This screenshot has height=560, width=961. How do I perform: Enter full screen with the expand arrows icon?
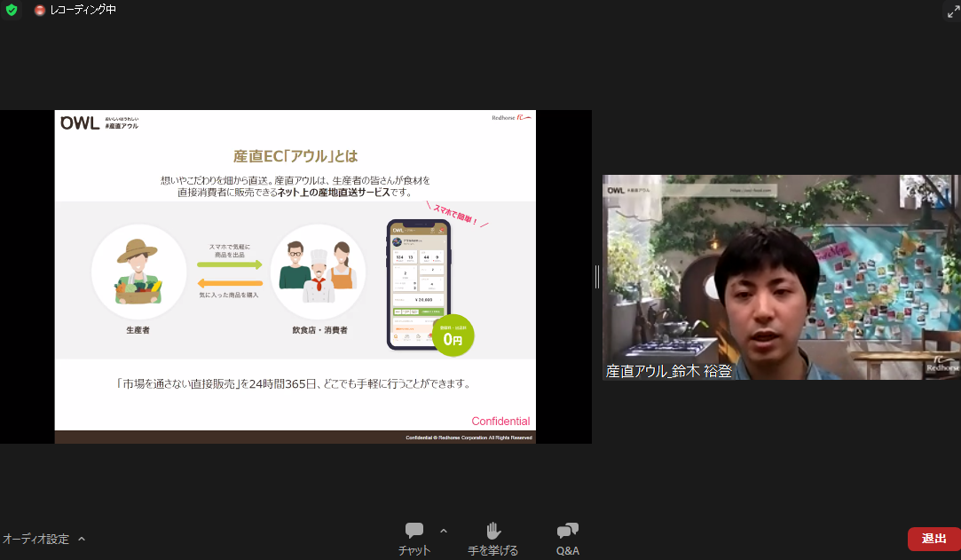pyautogui.click(x=953, y=11)
